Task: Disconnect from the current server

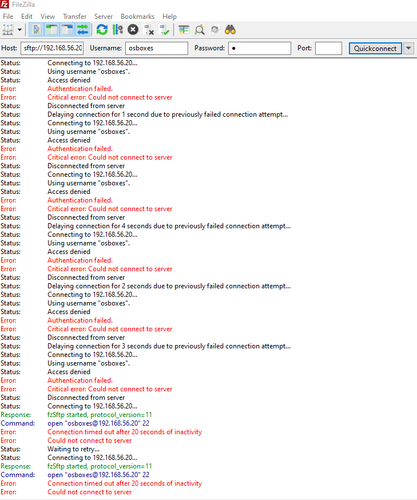Action: 149,30
